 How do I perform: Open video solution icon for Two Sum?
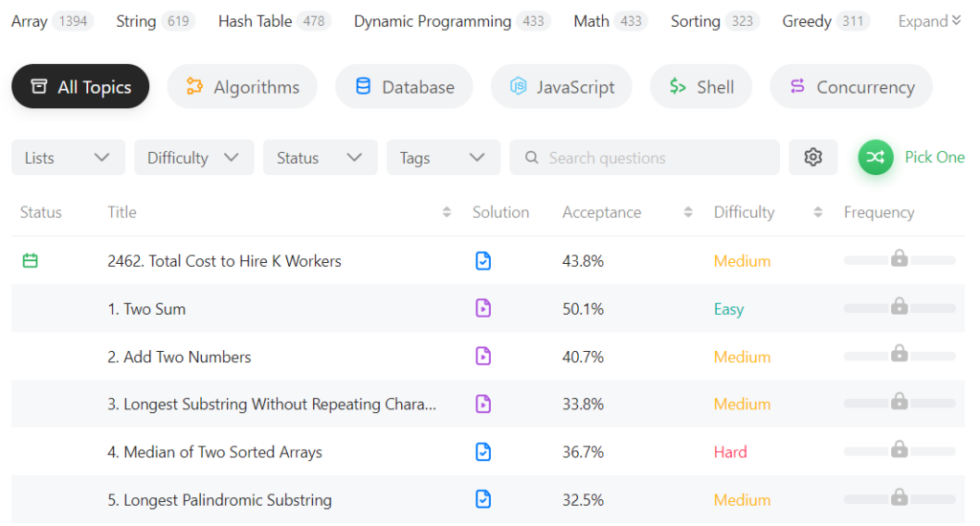coord(483,308)
